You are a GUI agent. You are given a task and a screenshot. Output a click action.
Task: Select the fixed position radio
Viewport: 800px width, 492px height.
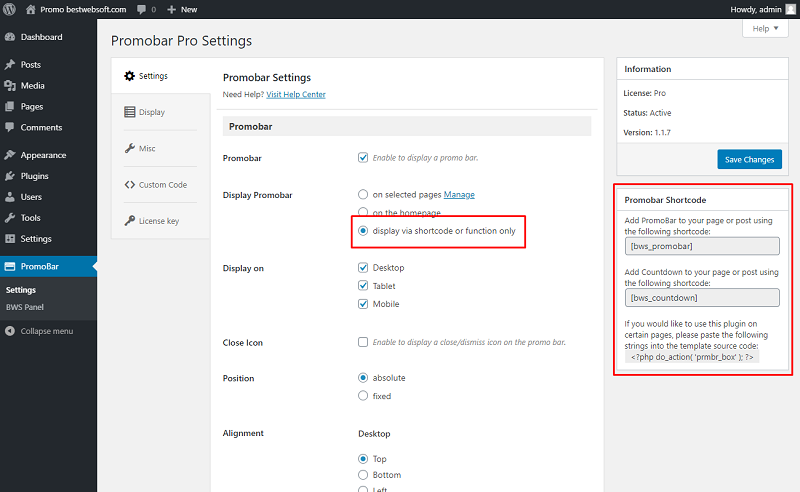pyautogui.click(x=363, y=396)
